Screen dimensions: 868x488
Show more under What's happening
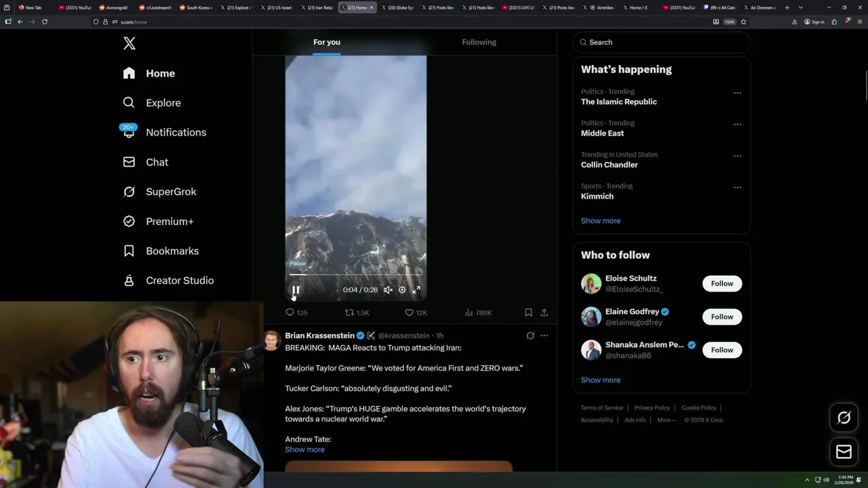coord(600,221)
